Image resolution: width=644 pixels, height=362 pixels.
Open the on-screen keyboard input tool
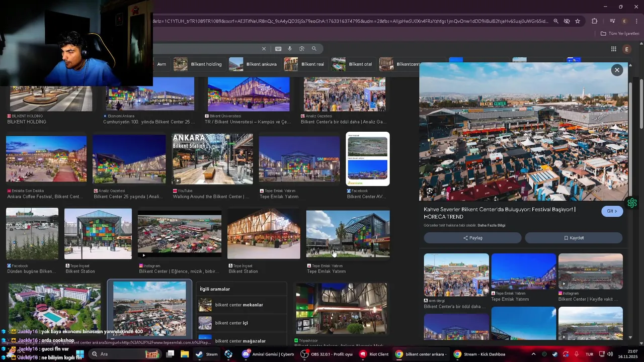(x=278, y=49)
